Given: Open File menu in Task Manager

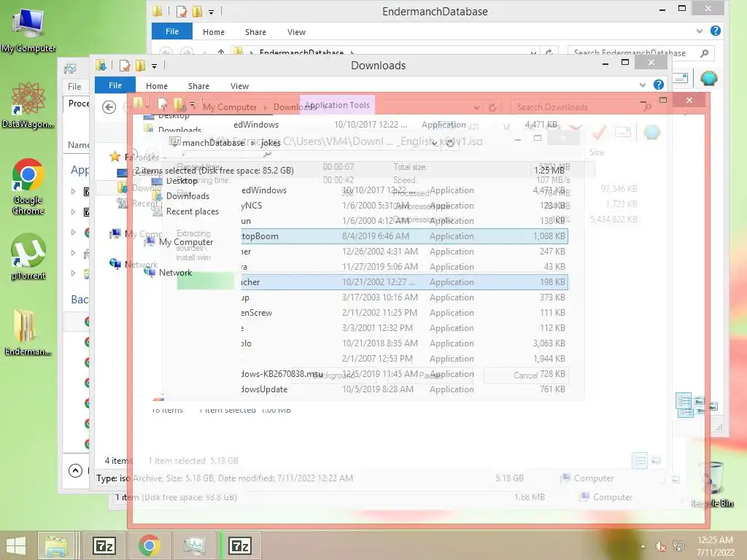Looking at the screenshot, I should [74, 86].
